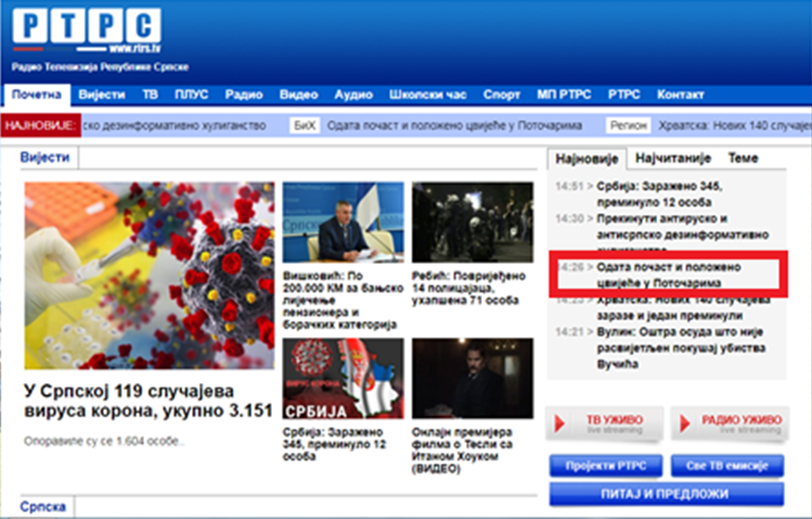The height and width of the screenshot is (519, 812).
Task: Open headline У Српској 119 случајева
Action: click(x=148, y=401)
